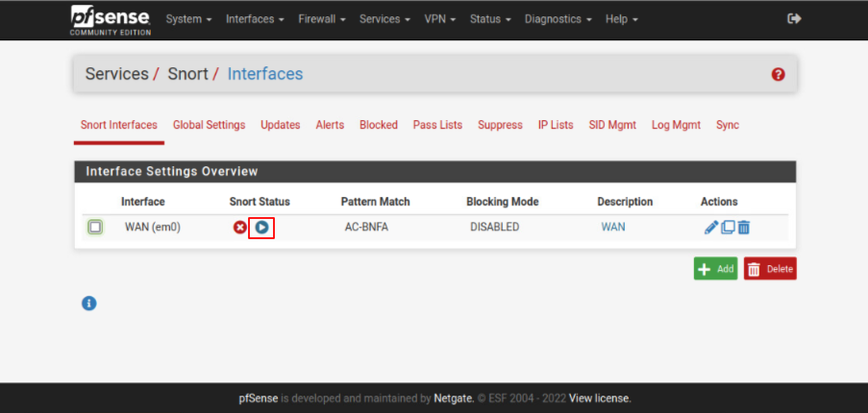Screen dimensions: 868x413
Task: Log out using the top-right arrow icon
Action: 794,19
